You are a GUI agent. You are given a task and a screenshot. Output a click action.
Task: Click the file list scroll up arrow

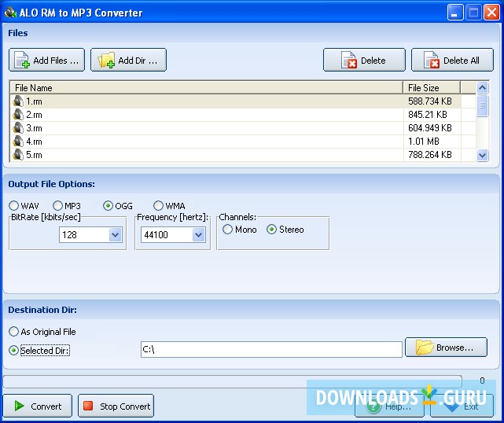[x=482, y=87]
